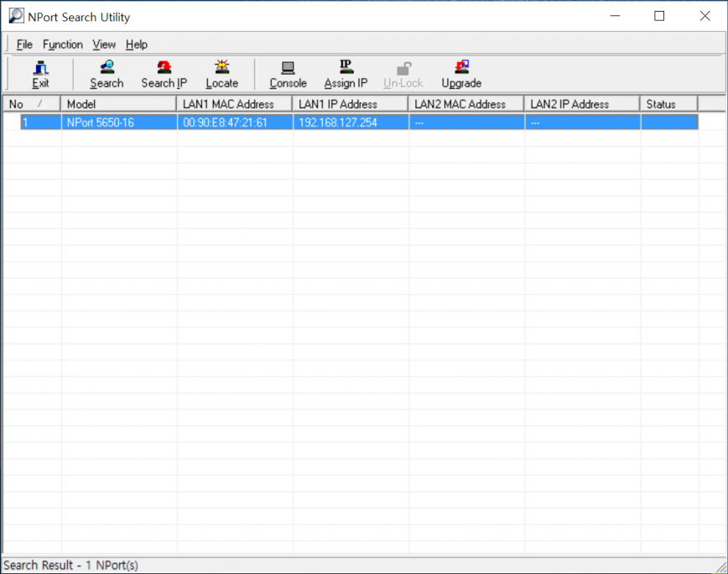Click the Exit toolbar icon
Viewport: 728px width, 574px height.
(40, 75)
